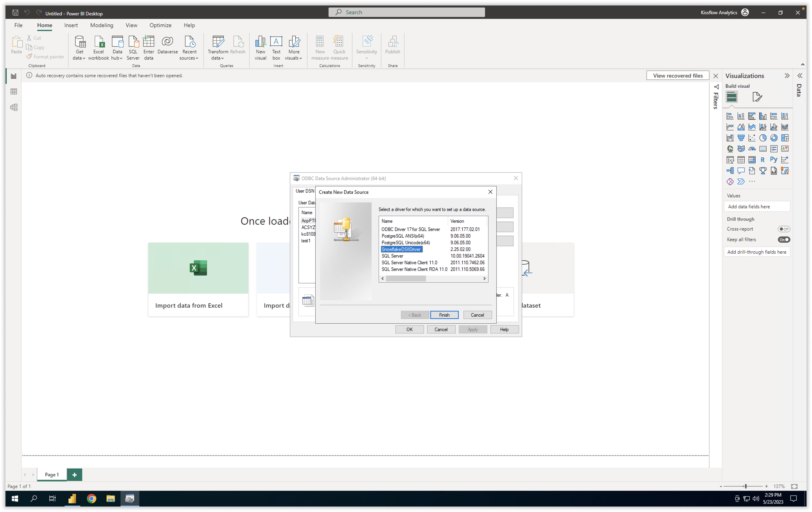Open the Insert ribbon tab

(x=71, y=25)
